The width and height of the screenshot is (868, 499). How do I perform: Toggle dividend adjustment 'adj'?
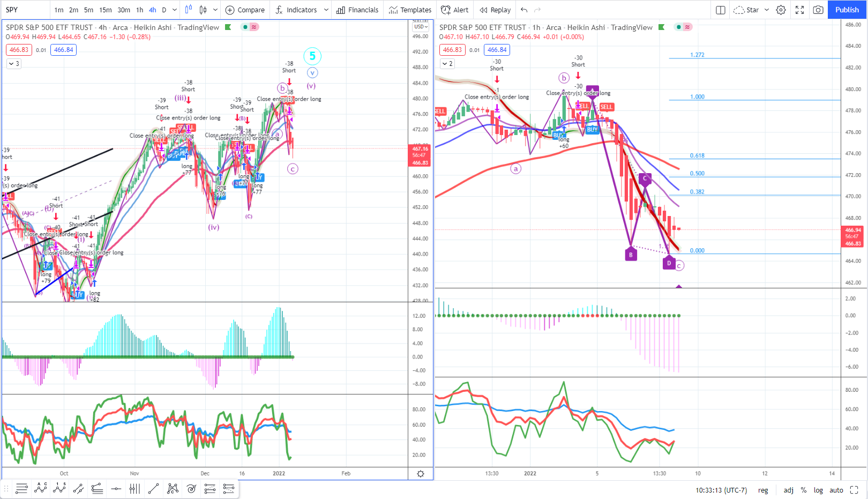789,490
